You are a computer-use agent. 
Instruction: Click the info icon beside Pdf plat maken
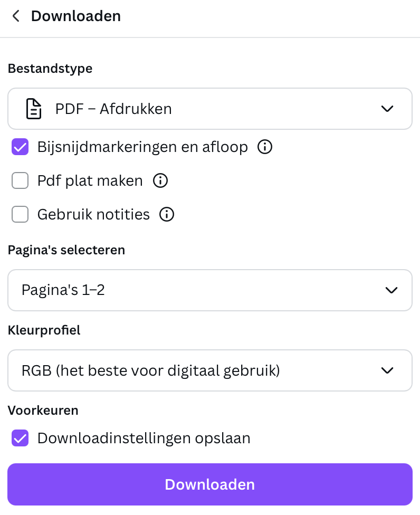click(x=160, y=180)
